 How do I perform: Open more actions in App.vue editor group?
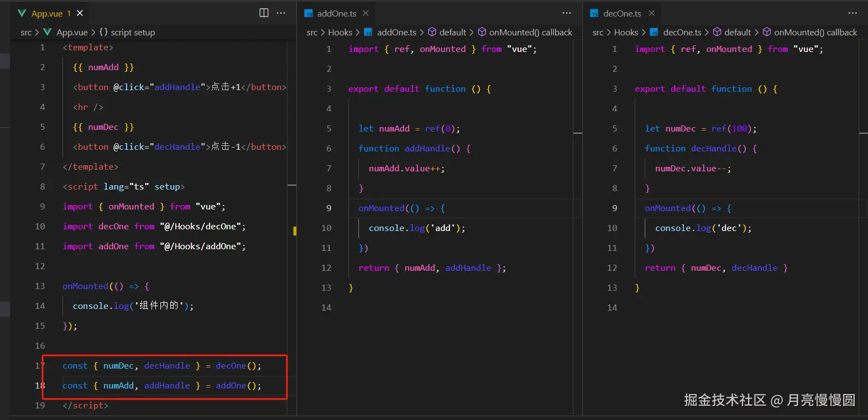tap(281, 13)
